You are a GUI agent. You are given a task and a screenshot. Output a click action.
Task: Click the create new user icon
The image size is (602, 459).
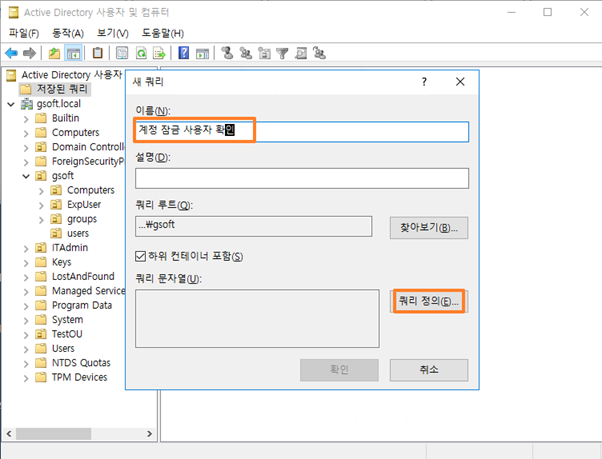click(227, 53)
